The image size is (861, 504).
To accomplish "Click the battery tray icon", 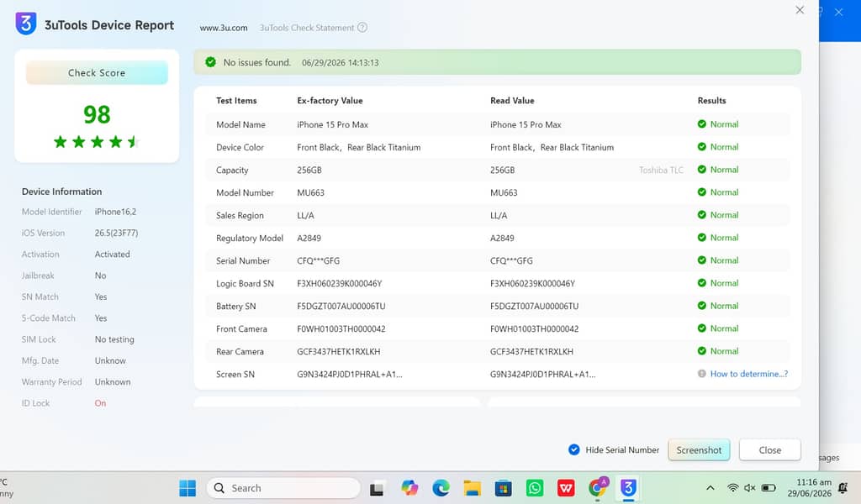I will pos(769,488).
